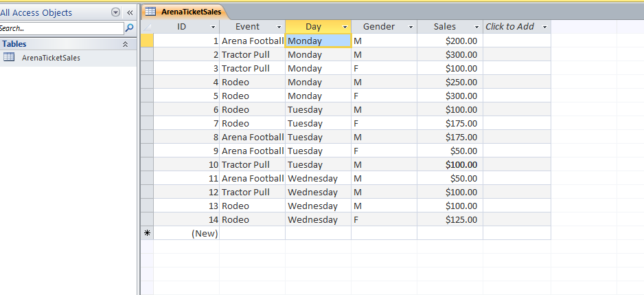Click the ArenaTicketSales table icon in navigation pane
This screenshot has width=644, height=295.
tap(10, 58)
